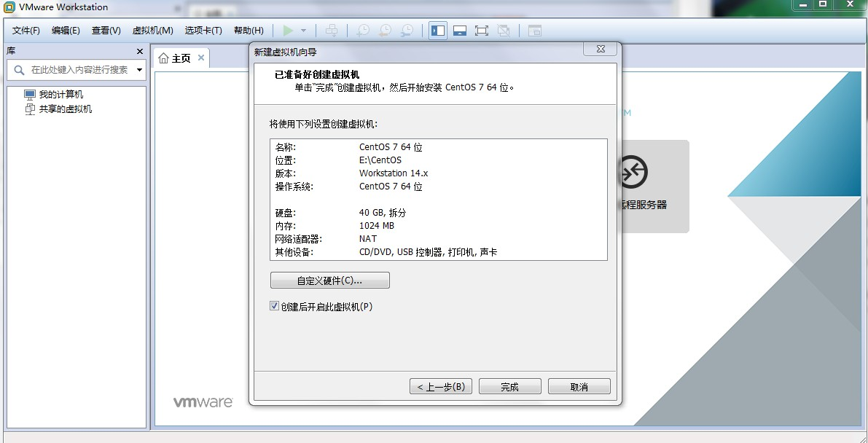
Task: Open the 文件(F) menu
Action: (26, 31)
